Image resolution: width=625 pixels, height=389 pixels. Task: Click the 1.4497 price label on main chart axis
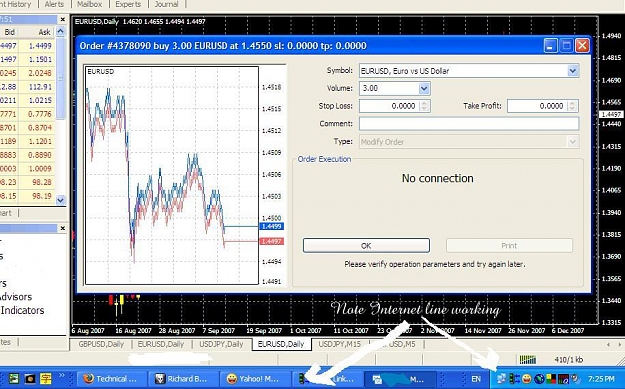(x=610, y=114)
